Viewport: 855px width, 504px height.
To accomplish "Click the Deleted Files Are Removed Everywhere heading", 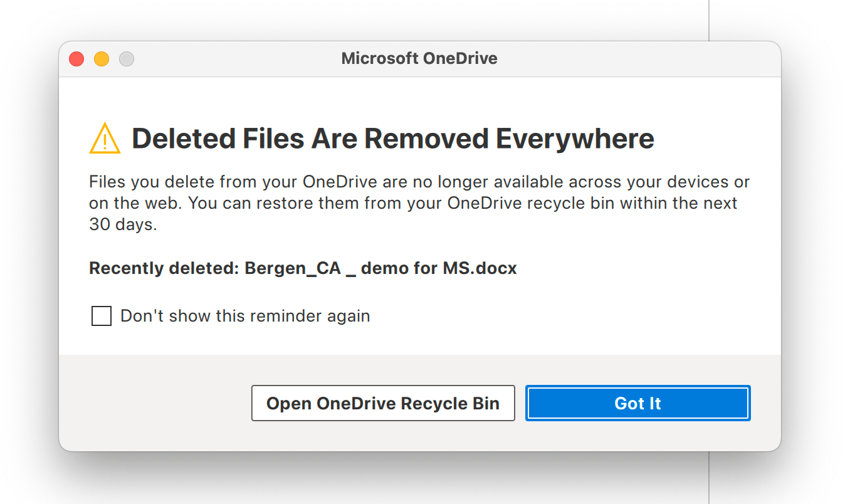I will click(393, 139).
